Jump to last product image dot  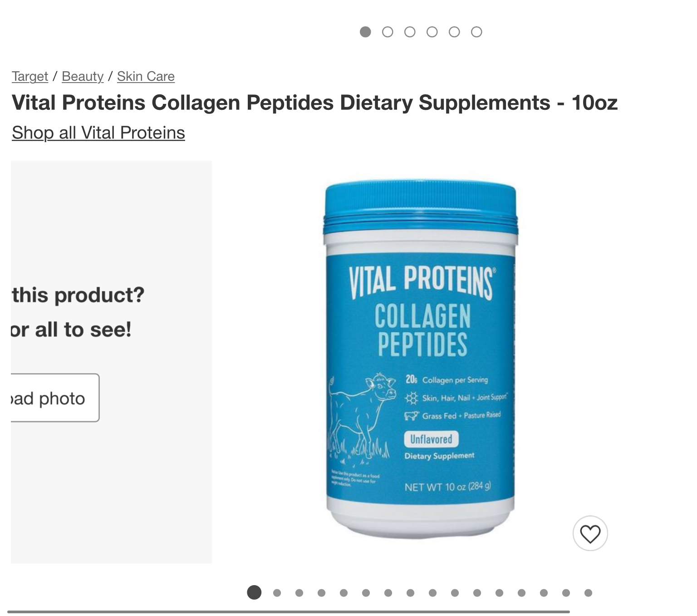(x=588, y=593)
